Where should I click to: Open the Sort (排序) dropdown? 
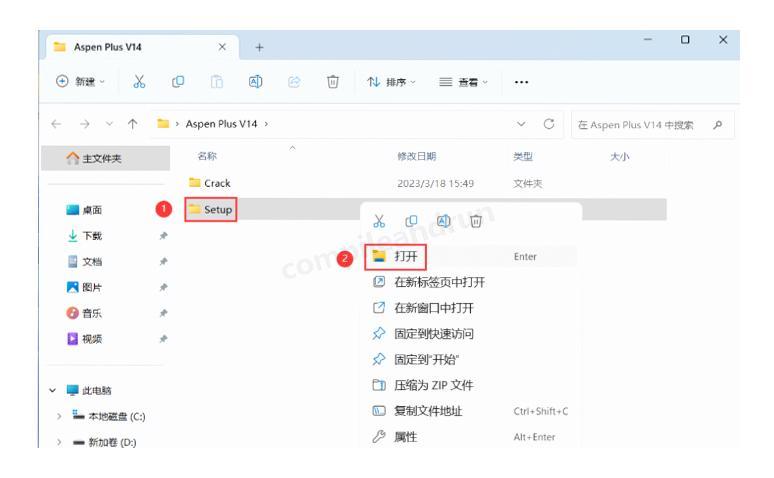point(391,82)
